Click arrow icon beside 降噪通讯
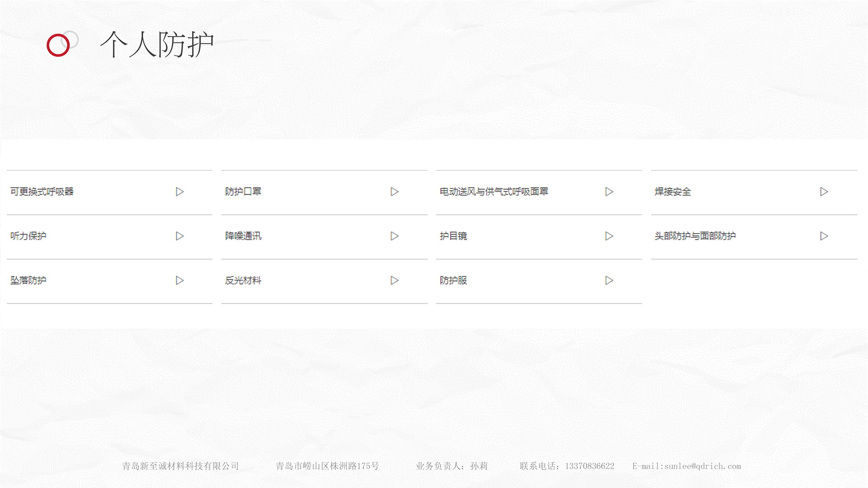 click(x=394, y=236)
